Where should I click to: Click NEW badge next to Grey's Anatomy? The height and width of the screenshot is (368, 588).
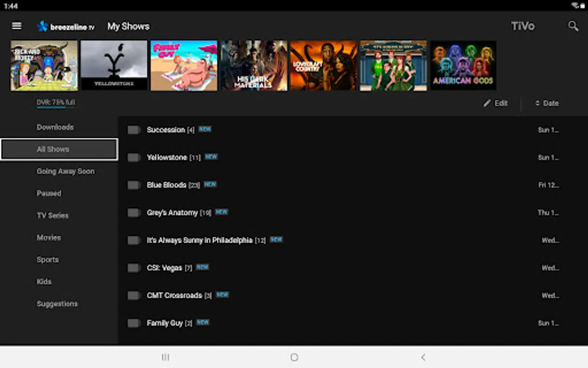click(x=222, y=212)
